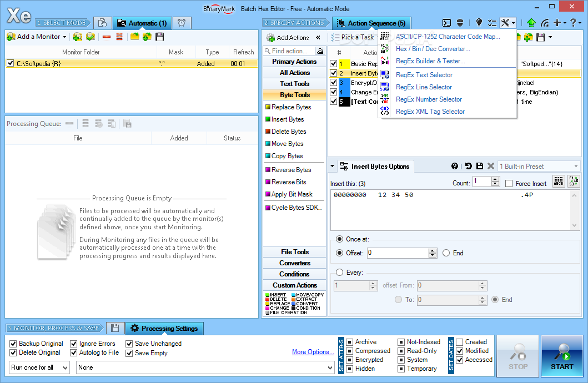
Task: Choose RegEx XML Tag Selector menu item
Action: point(430,112)
